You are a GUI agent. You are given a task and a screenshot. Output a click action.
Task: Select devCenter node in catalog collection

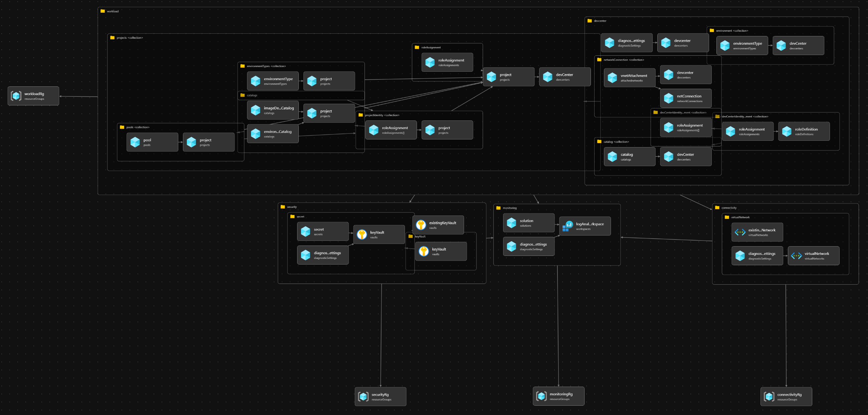[x=686, y=156]
